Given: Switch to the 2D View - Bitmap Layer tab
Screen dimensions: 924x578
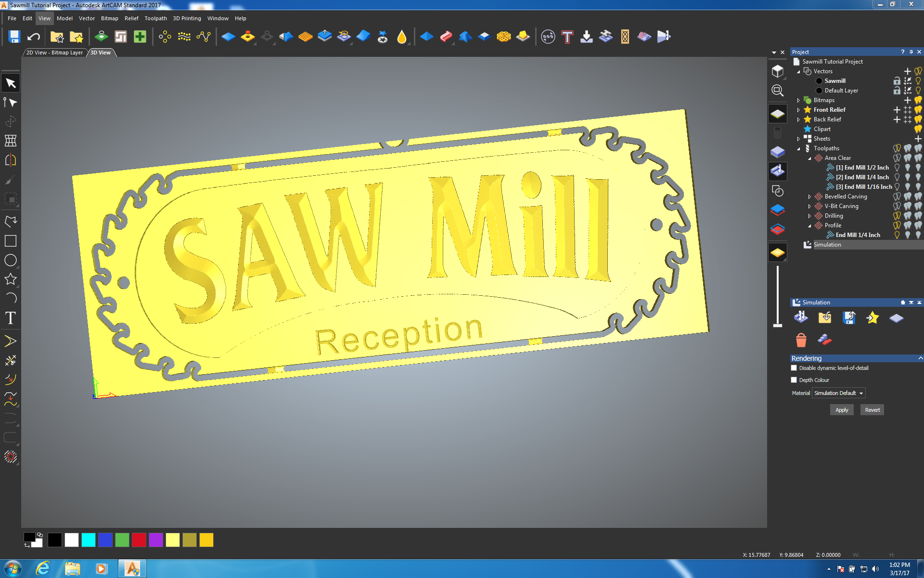Looking at the screenshot, I should pos(54,53).
